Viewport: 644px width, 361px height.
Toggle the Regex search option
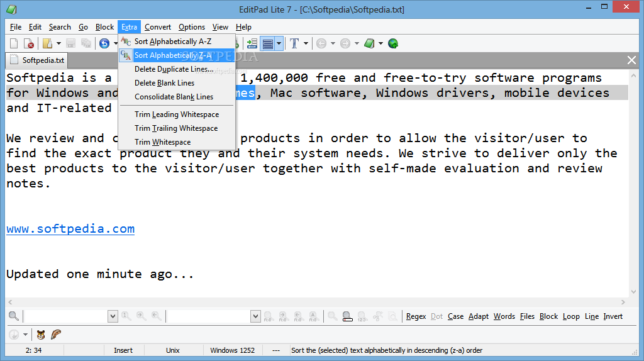[416, 316]
